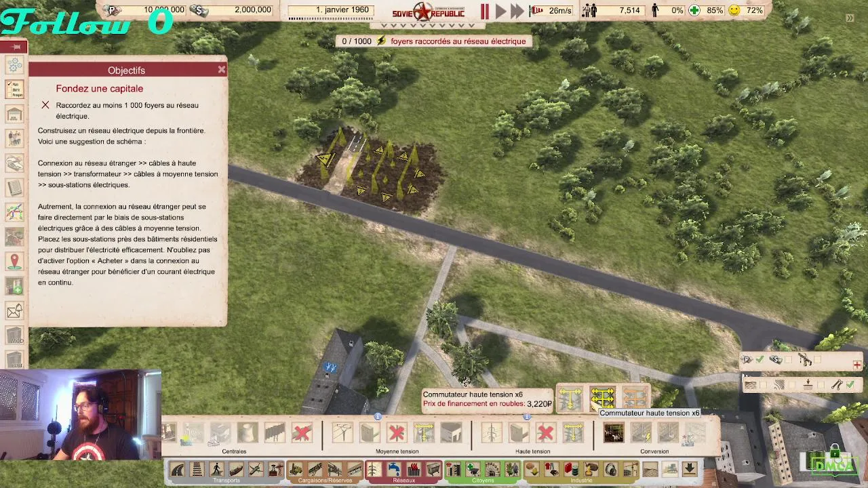The width and height of the screenshot is (868, 488).
Task: Pause the game
Action: (x=485, y=11)
